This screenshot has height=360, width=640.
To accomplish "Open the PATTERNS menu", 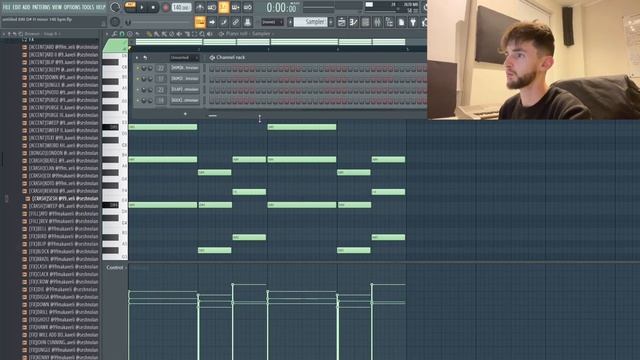I will pyautogui.click(x=41, y=7).
